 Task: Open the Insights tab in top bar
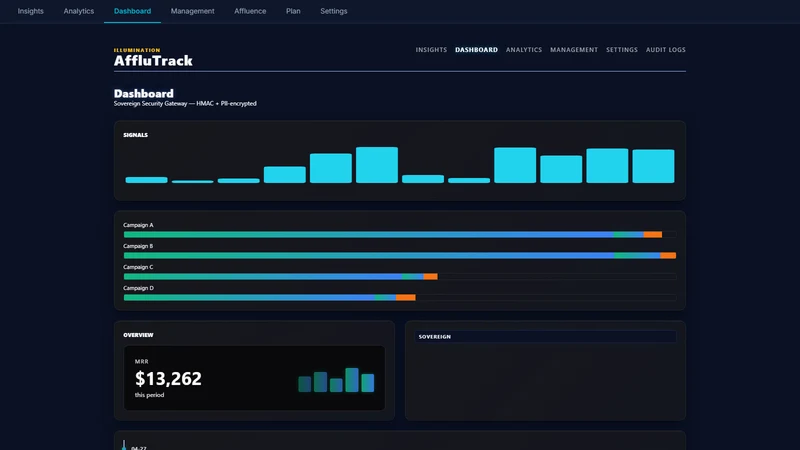[31, 11]
